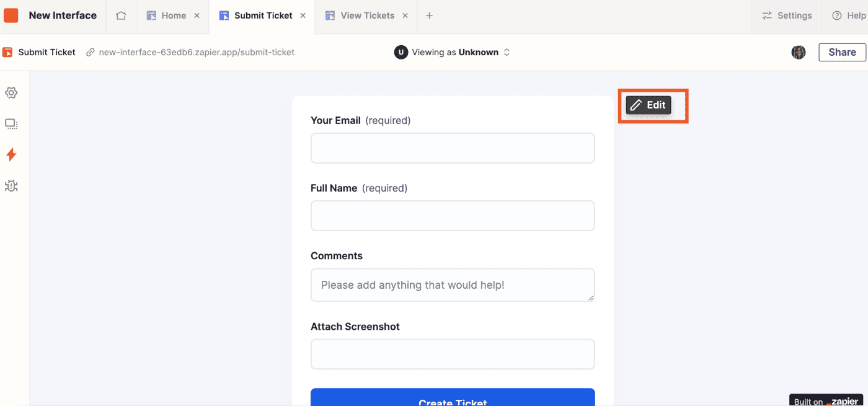Open the debug bug icon in the sidebar
The height and width of the screenshot is (406, 868).
(11, 185)
